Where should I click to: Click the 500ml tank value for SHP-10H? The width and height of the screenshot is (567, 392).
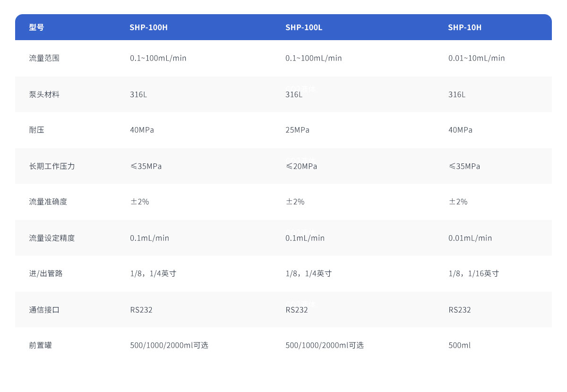(x=459, y=345)
